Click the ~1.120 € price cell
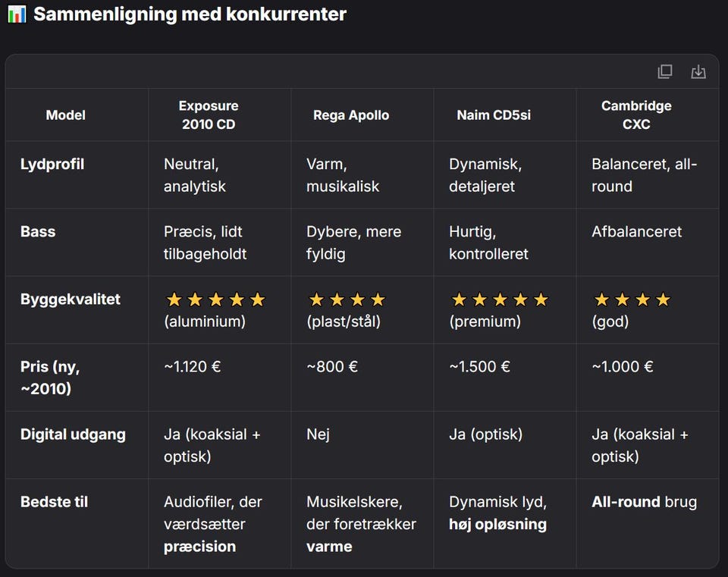 pos(192,367)
